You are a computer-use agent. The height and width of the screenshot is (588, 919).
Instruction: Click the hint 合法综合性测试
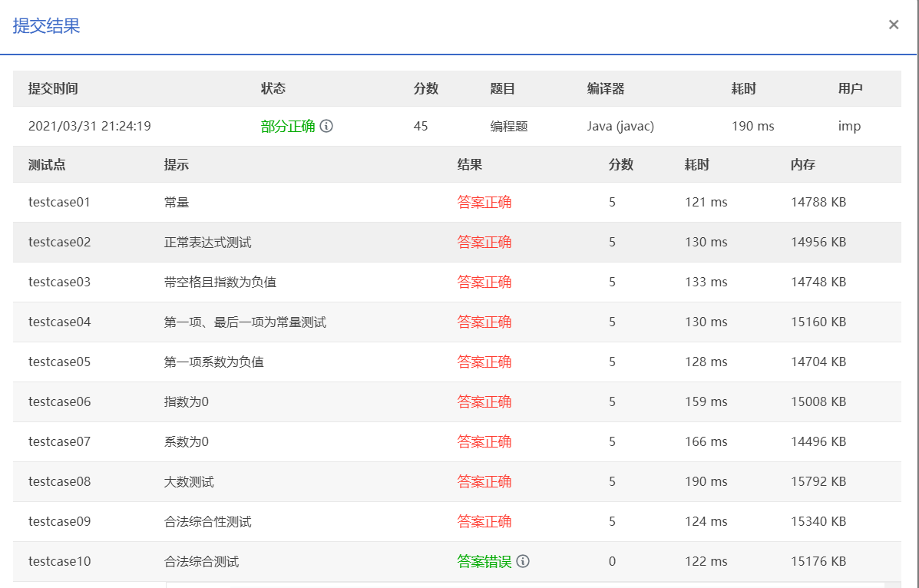(207, 521)
